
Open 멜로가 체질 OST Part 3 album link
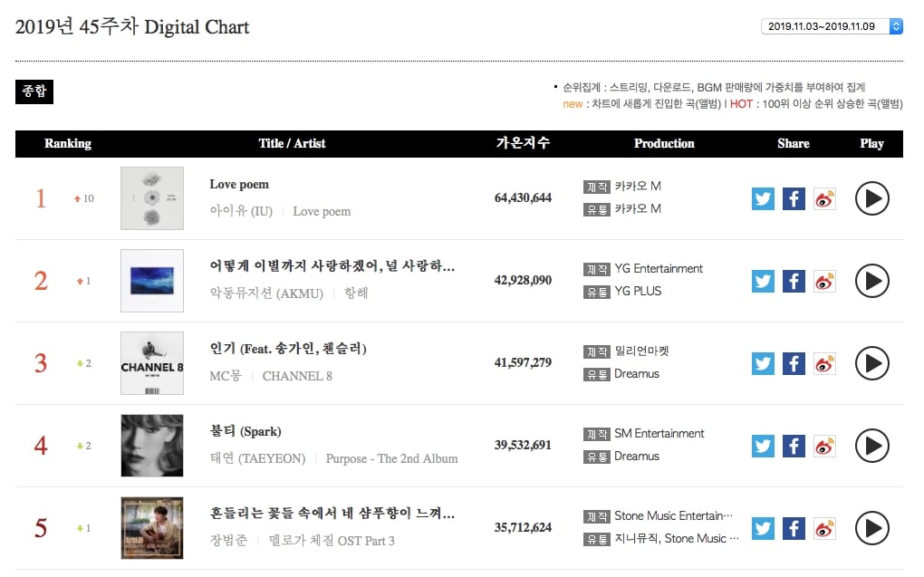pos(332,541)
